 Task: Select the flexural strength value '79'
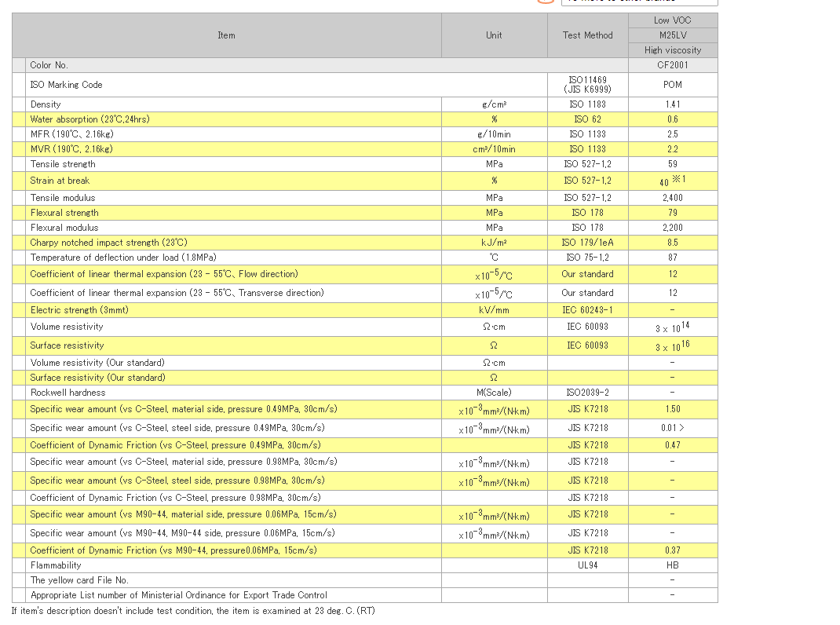(673, 214)
